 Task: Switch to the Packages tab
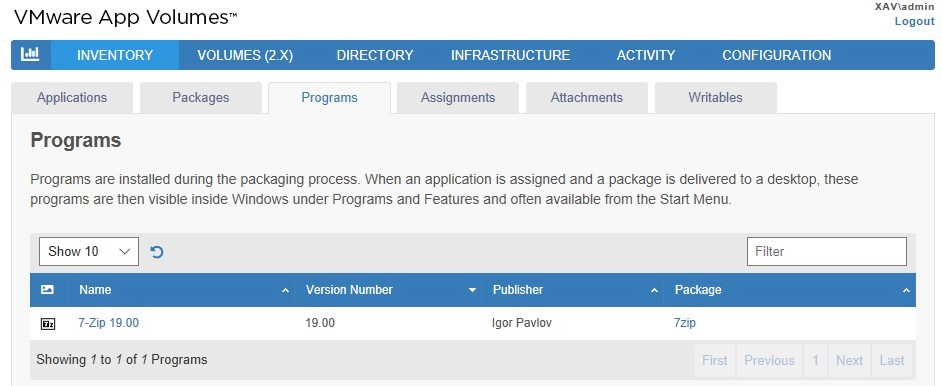click(x=201, y=98)
